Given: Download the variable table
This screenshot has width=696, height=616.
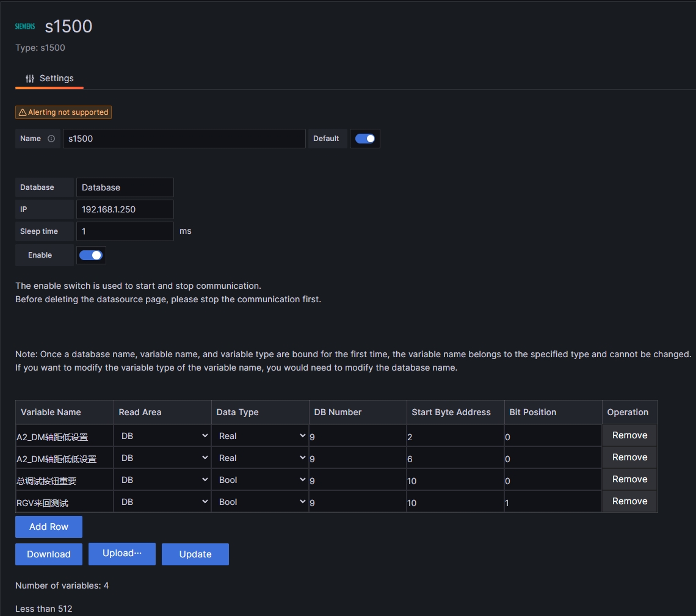Looking at the screenshot, I should pos(49,554).
